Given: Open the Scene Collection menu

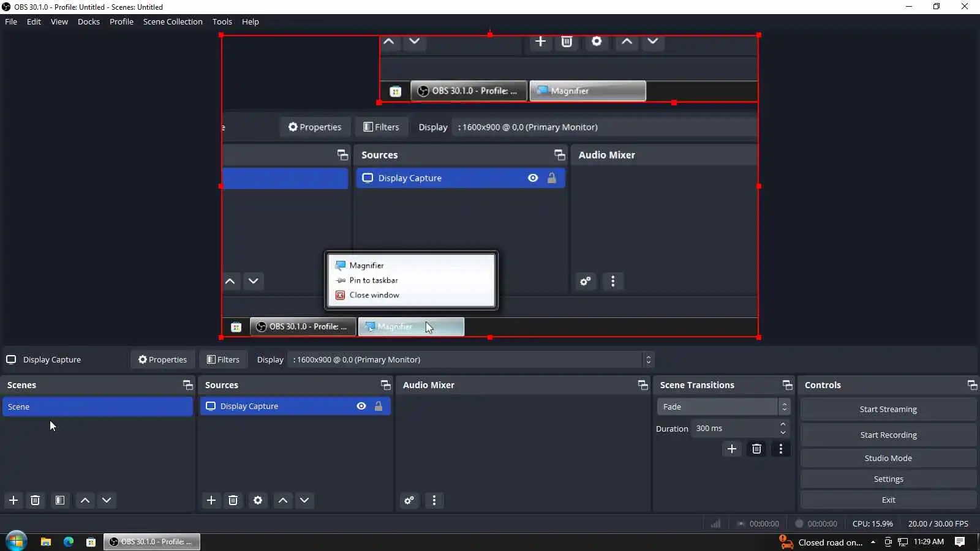Looking at the screenshot, I should (173, 21).
